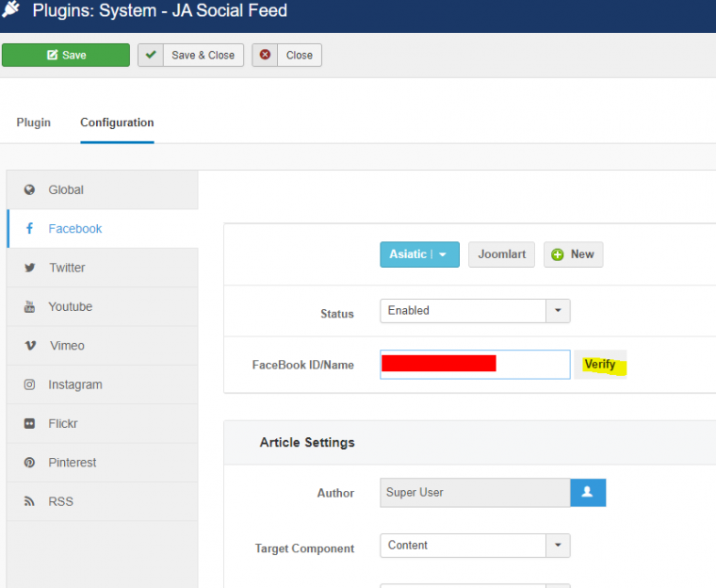
Task: Click the red X close icon
Action: click(x=265, y=55)
